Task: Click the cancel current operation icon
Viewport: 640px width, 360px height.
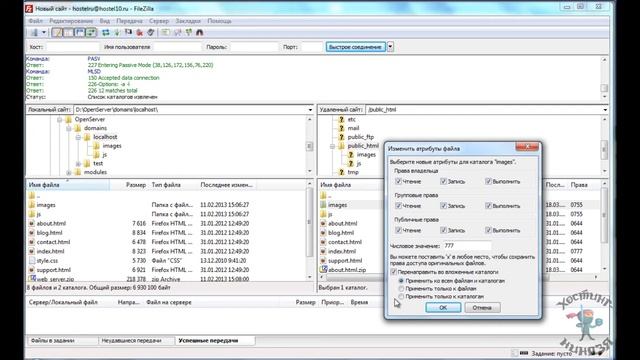Action: coord(129,33)
